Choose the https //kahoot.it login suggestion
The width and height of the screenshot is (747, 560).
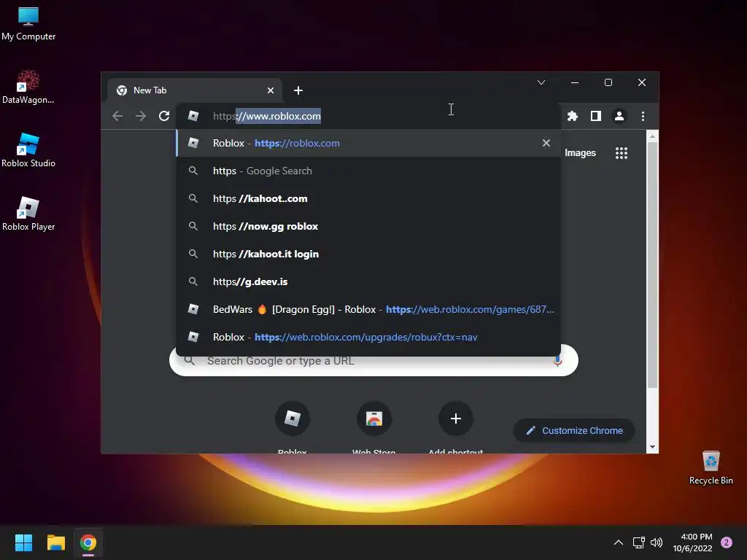pos(368,254)
